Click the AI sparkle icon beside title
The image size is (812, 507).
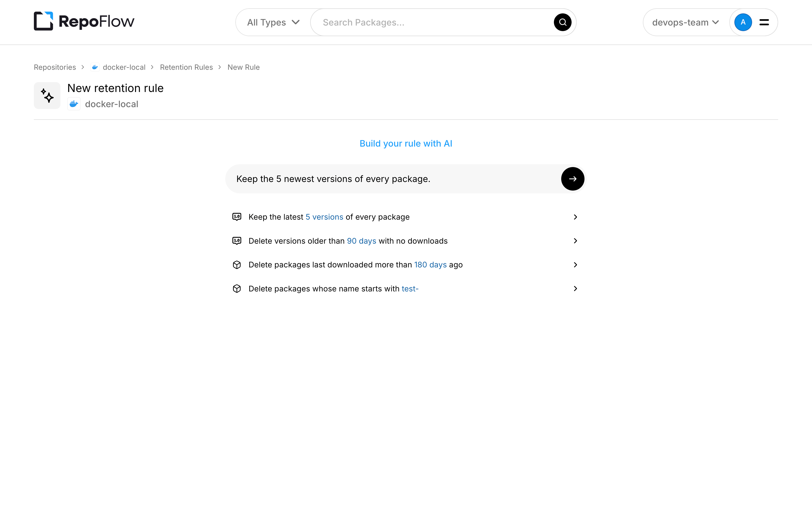click(x=47, y=96)
